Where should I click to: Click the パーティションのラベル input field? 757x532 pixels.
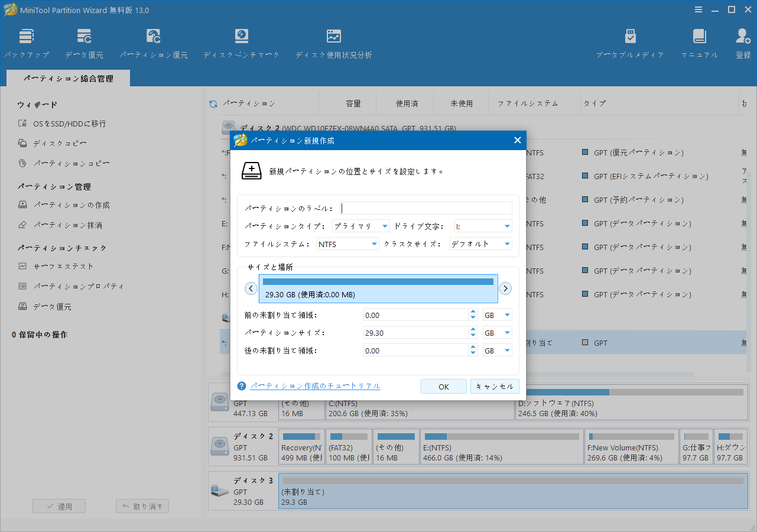tap(425, 207)
